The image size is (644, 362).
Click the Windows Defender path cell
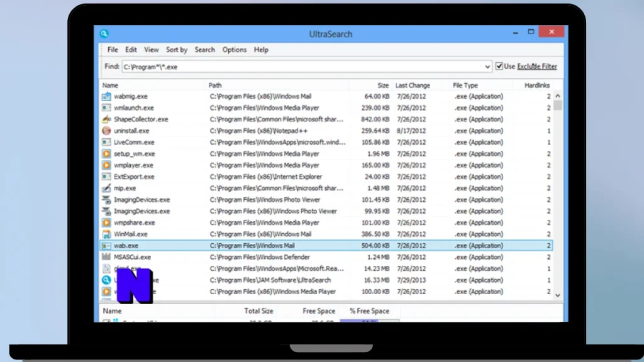(260, 257)
